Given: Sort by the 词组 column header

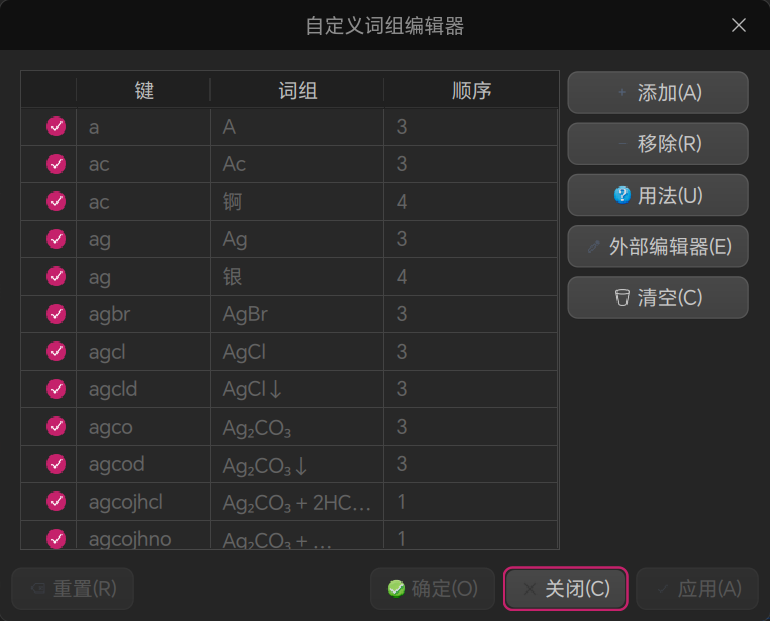Looking at the screenshot, I should tap(297, 90).
